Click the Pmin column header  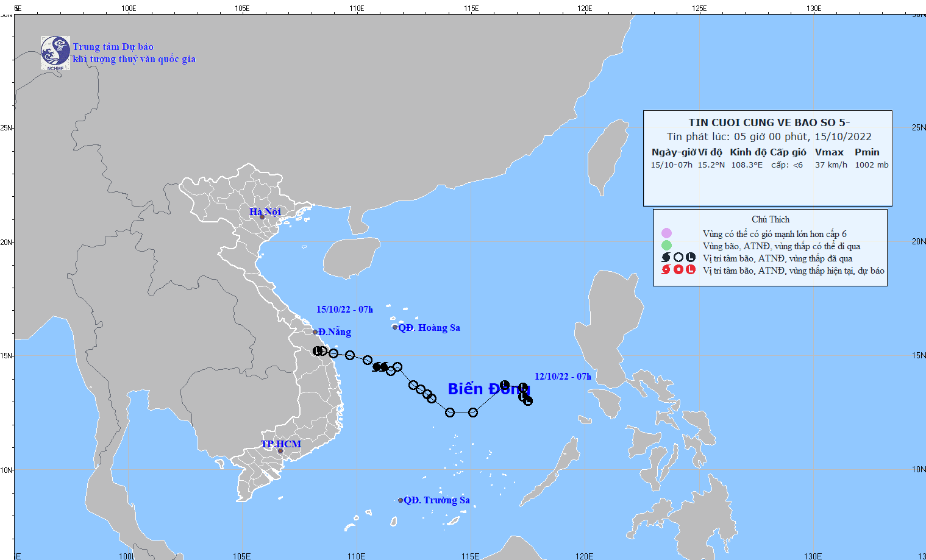[x=867, y=152]
